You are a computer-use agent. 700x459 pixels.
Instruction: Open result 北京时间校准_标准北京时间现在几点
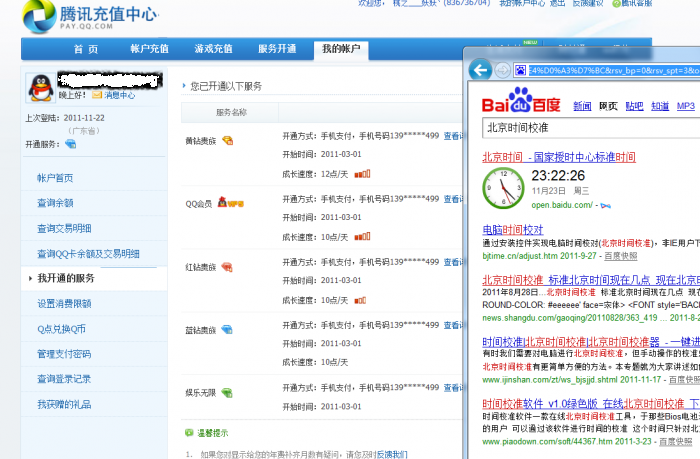pos(591,280)
